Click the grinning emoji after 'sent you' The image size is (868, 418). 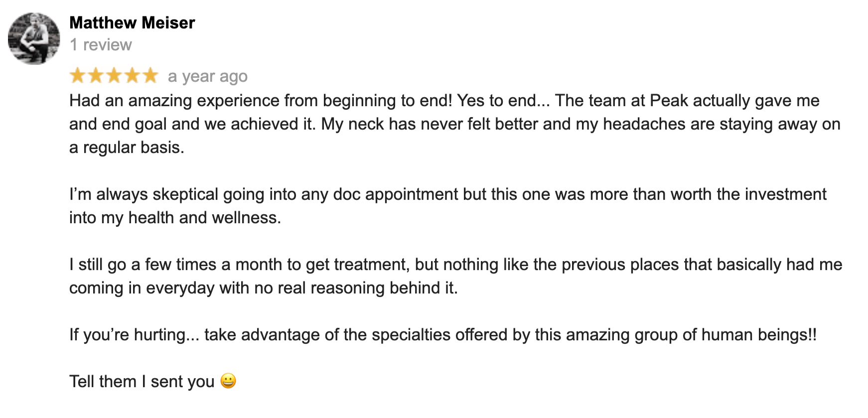(228, 381)
